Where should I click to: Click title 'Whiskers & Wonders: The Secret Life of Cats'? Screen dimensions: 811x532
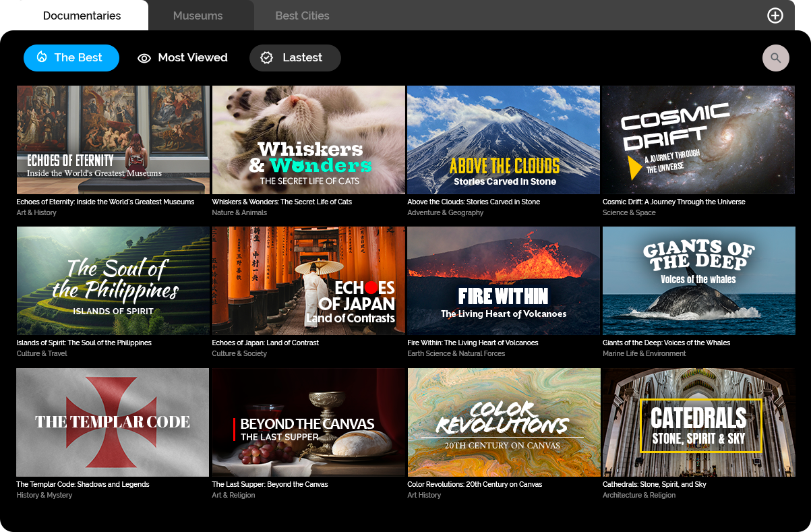tap(282, 202)
